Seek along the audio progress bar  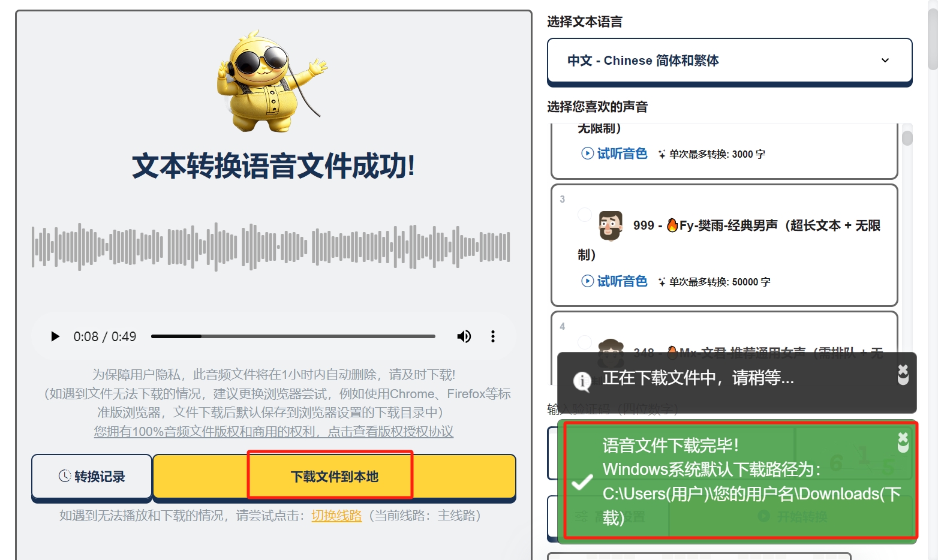point(293,336)
